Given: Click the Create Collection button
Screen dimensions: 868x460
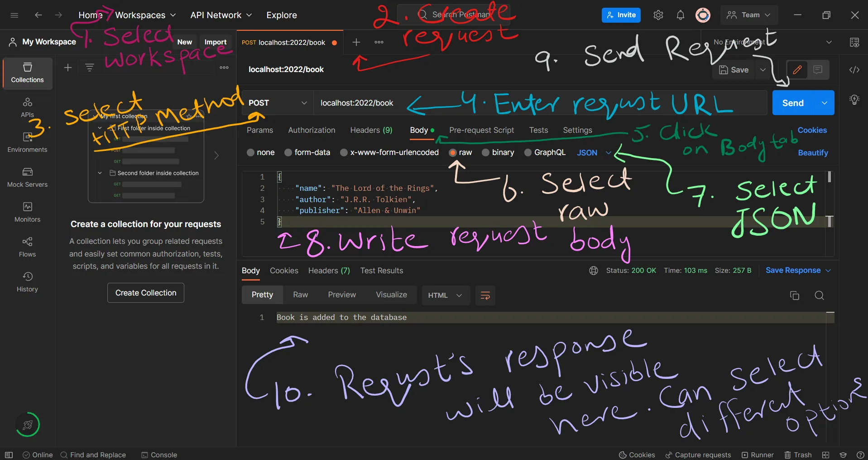Looking at the screenshot, I should (146, 293).
